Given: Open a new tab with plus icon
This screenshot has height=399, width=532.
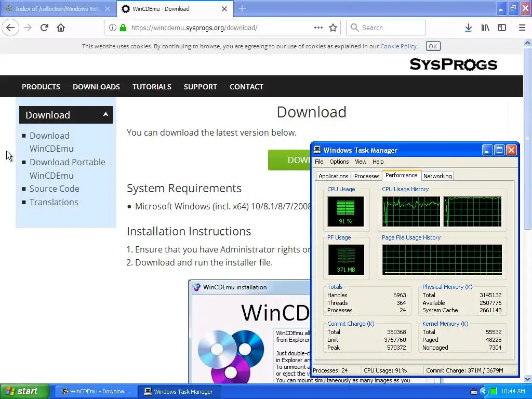Looking at the screenshot, I should point(242,9).
